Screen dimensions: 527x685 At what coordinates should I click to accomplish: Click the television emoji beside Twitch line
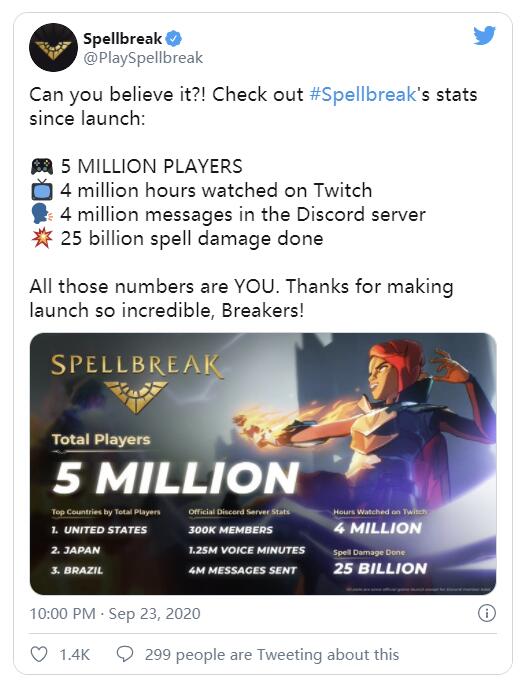click(x=42, y=190)
